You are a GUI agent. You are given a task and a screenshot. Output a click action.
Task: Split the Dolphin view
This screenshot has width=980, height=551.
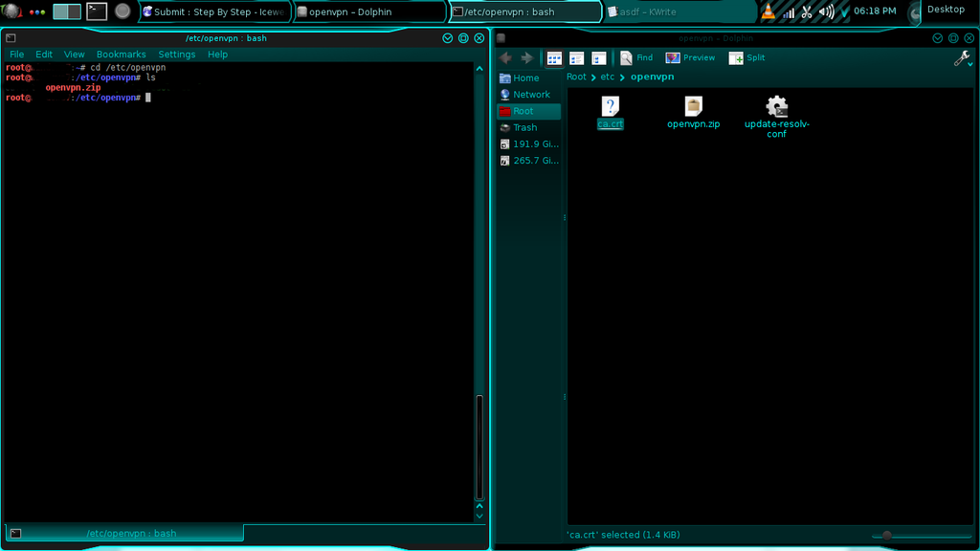tap(746, 58)
